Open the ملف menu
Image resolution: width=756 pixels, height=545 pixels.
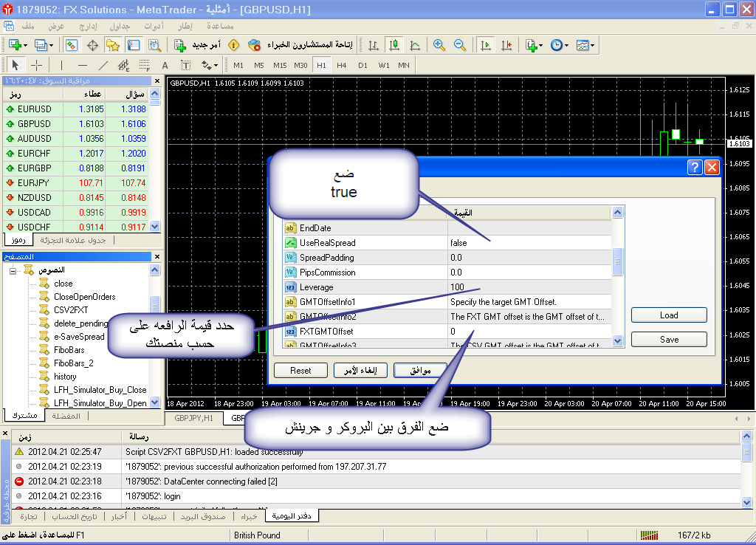(28, 26)
